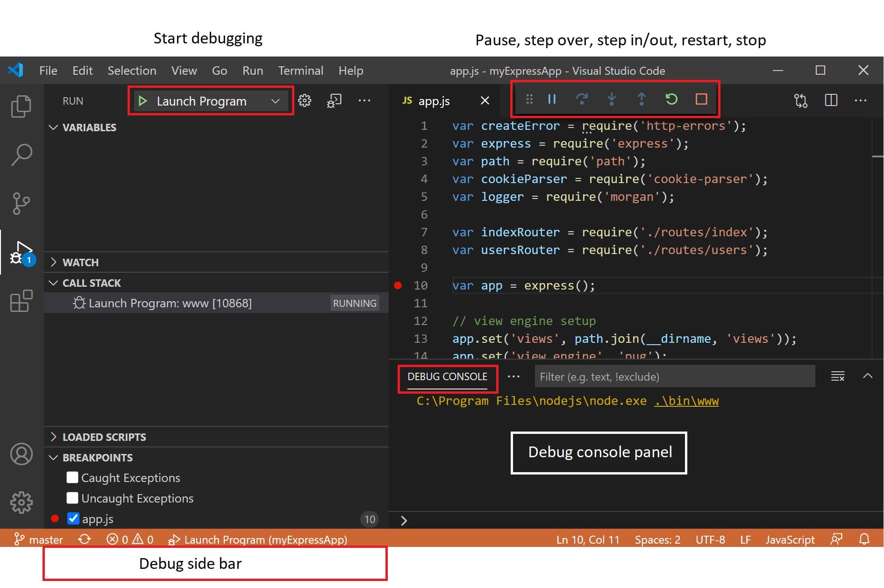The width and height of the screenshot is (884, 588).
Task: Click the Restart debug toolbar icon
Action: click(x=671, y=99)
